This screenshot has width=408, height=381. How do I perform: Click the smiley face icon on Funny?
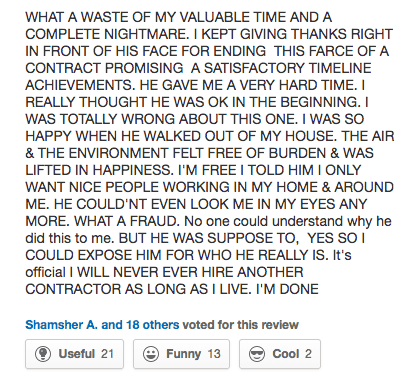click(151, 354)
